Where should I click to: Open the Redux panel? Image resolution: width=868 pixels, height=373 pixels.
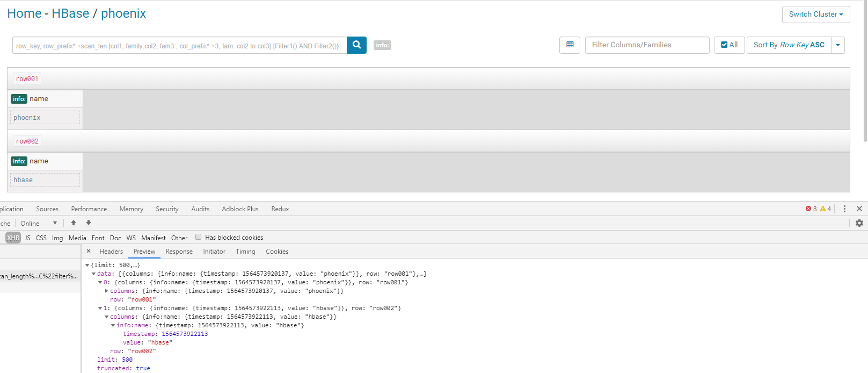tap(280, 209)
